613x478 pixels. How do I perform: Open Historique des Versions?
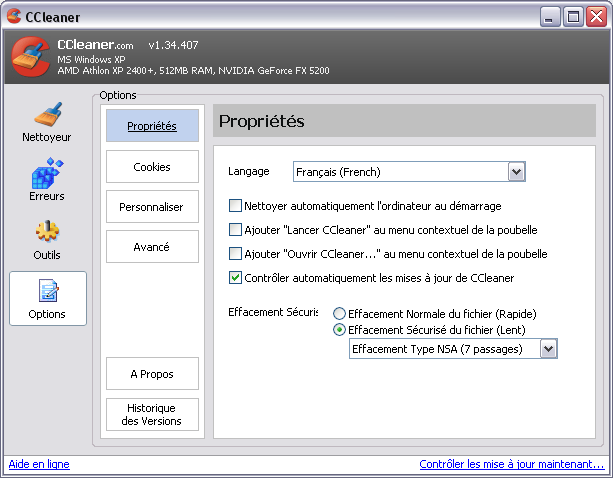[x=152, y=414]
